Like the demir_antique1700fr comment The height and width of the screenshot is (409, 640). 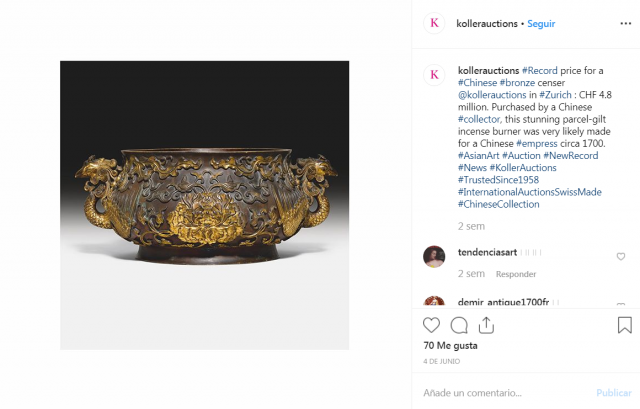[621, 302]
